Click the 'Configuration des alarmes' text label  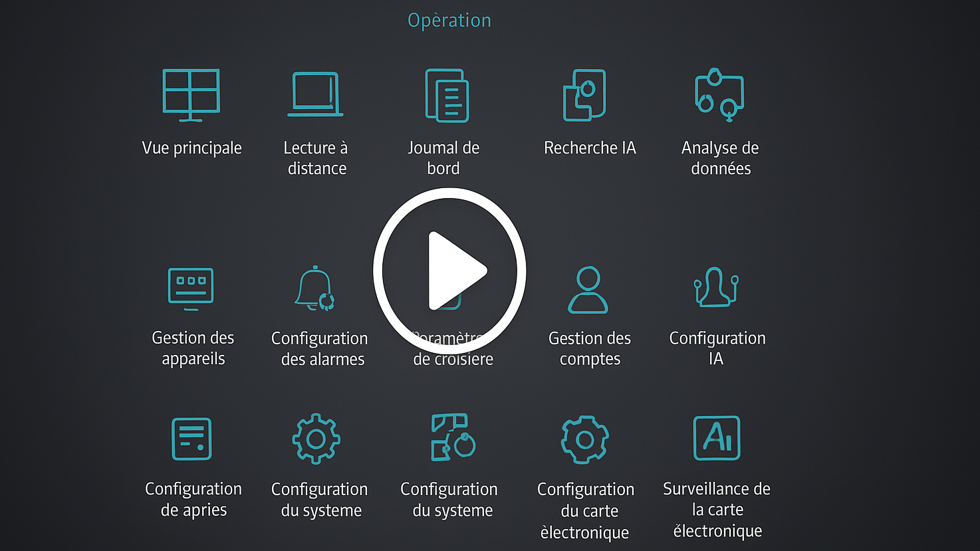tap(320, 348)
